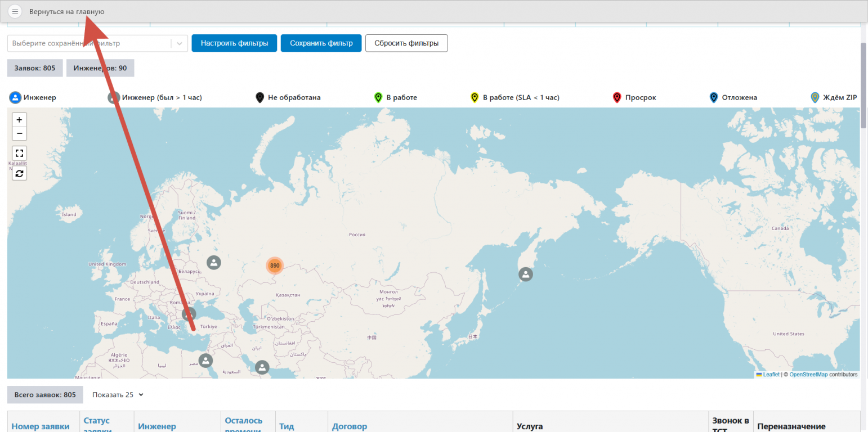
Task: Toggle fullscreen map view
Action: [19, 154]
